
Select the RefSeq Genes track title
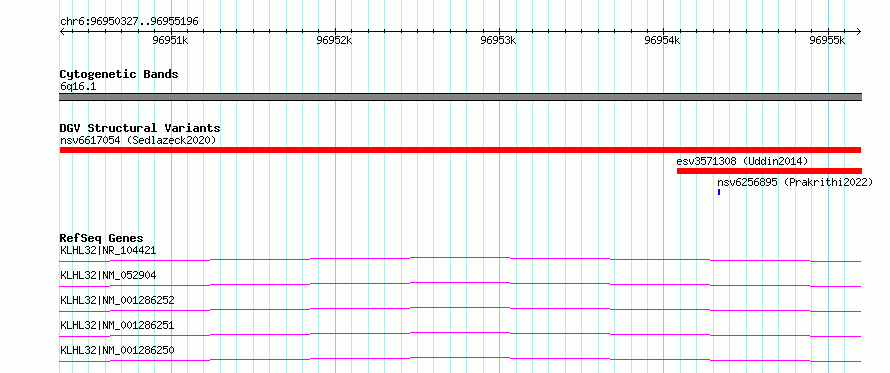102,238
